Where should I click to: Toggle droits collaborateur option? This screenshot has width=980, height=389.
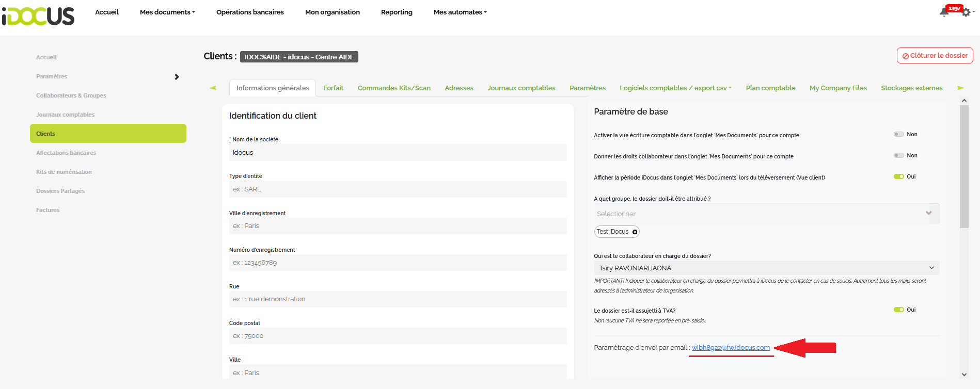coord(898,155)
